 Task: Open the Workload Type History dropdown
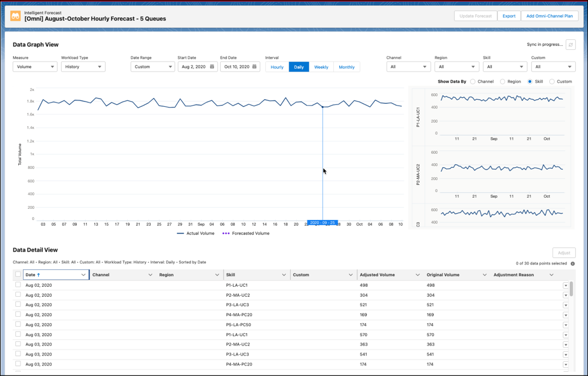[x=83, y=67]
